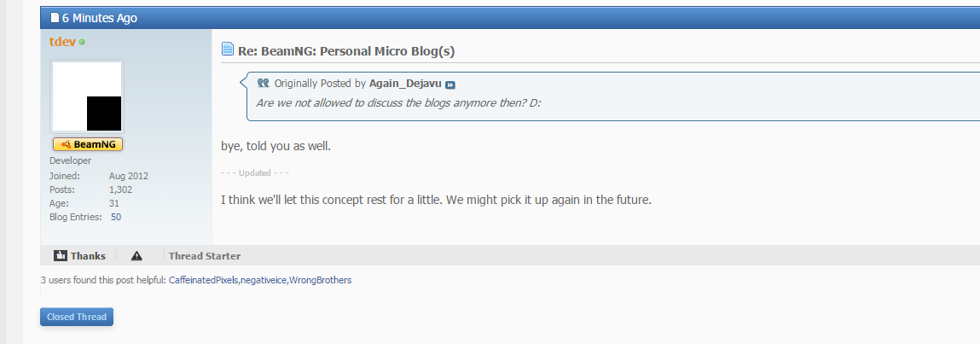Open CaffeinatedPixels' profile link

click(x=204, y=280)
